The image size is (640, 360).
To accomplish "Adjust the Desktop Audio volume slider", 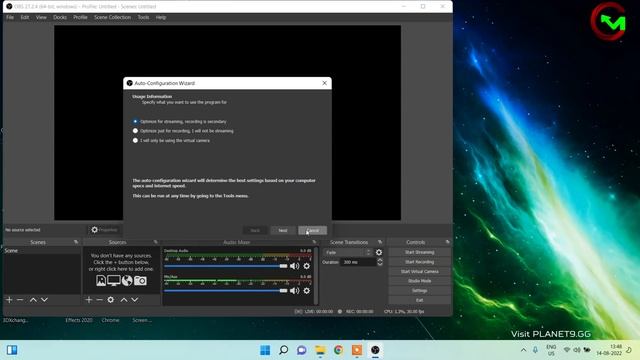I will [226, 266].
